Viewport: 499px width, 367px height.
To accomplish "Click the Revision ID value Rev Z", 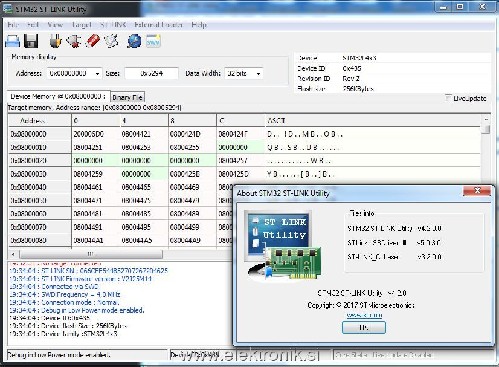I will pos(351,79).
